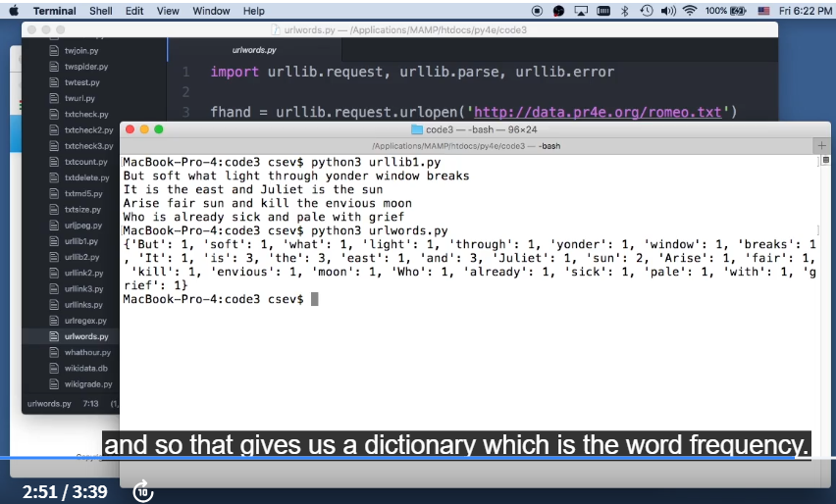Viewport: 836px width, 504px height.
Task: Open txtdelete.py in the editor sidebar
Action: (87, 177)
